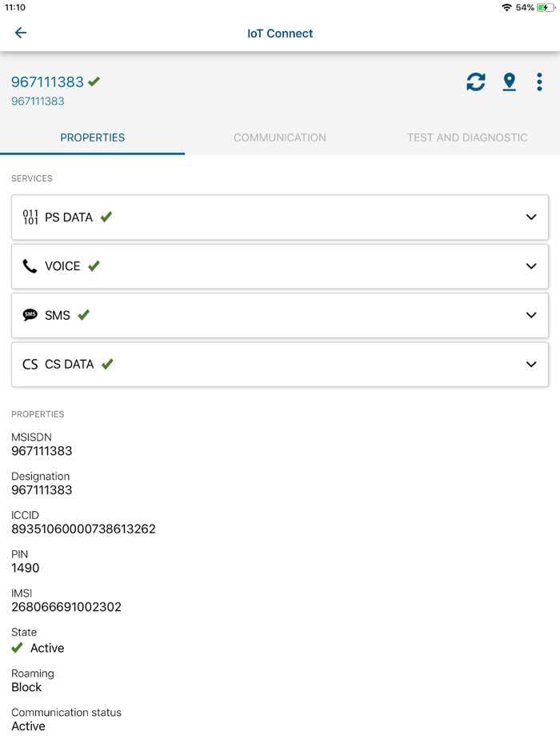Viewport: 560px width, 747px height.
Task: Click the checkmark next to 967111383
Action: (x=95, y=81)
